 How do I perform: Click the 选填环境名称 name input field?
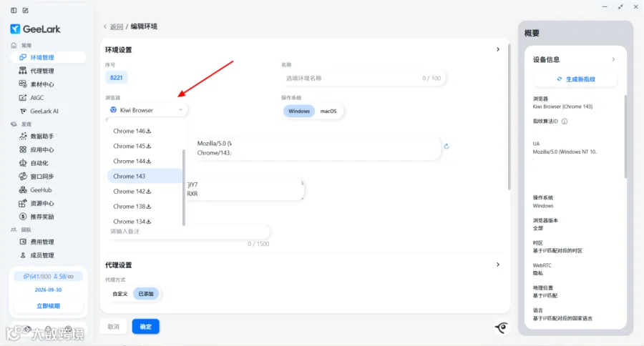363,78
